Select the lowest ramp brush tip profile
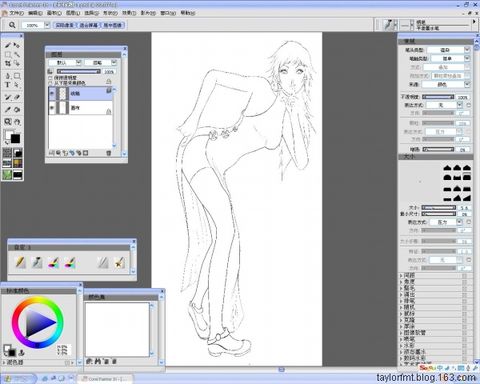Image resolution: width=480 pixels, height=384 pixels. tap(467, 198)
